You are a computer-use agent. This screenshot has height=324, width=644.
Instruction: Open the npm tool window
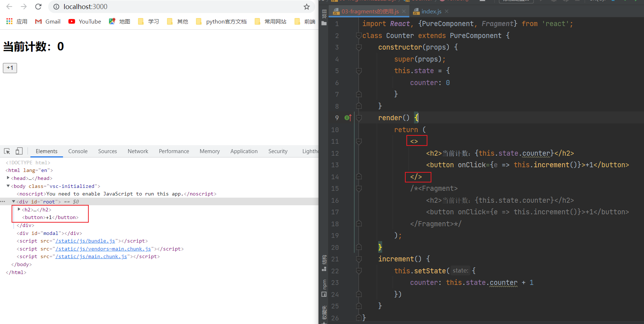click(324, 288)
